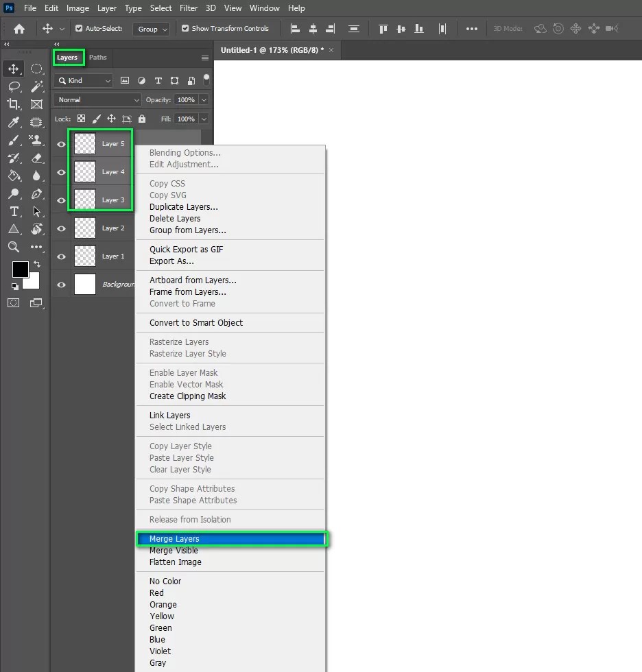The width and height of the screenshot is (642, 672).
Task: Select the Eyedropper tool
Action: (14, 122)
